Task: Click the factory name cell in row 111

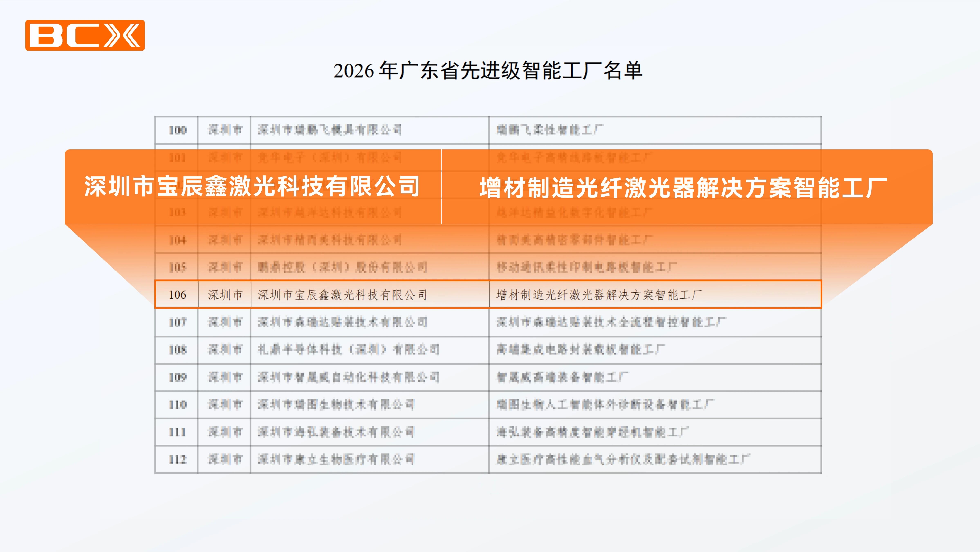Action: click(x=655, y=432)
